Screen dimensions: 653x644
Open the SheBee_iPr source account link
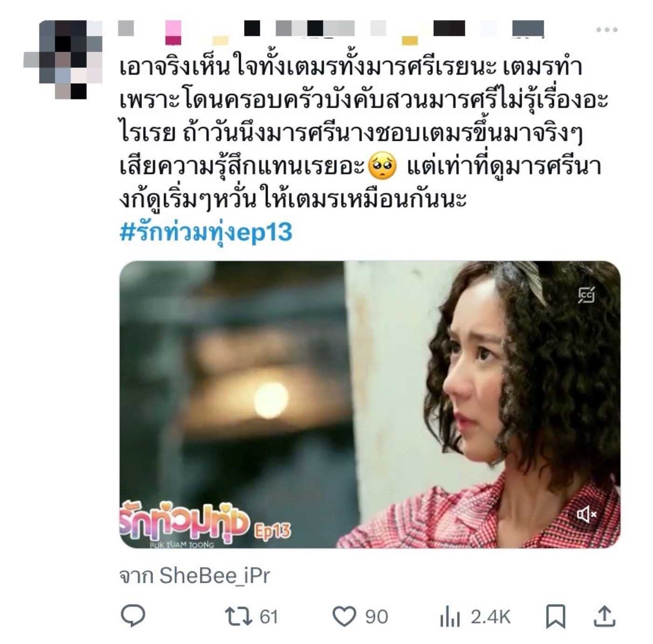(x=215, y=575)
